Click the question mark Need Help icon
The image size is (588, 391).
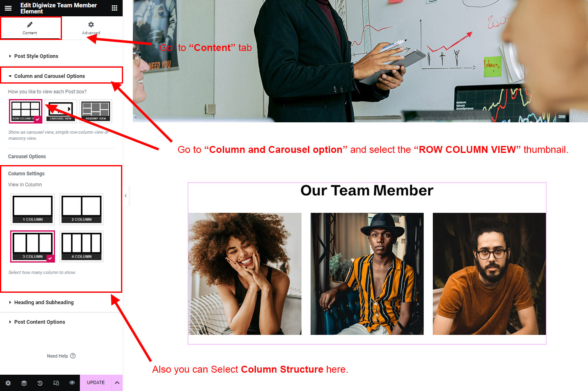pyautogui.click(x=73, y=356)
